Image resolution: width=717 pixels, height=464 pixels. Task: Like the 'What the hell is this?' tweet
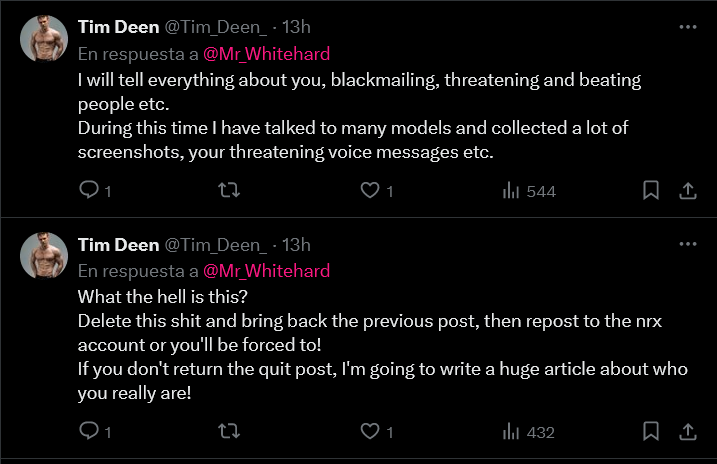click(370, 432)
